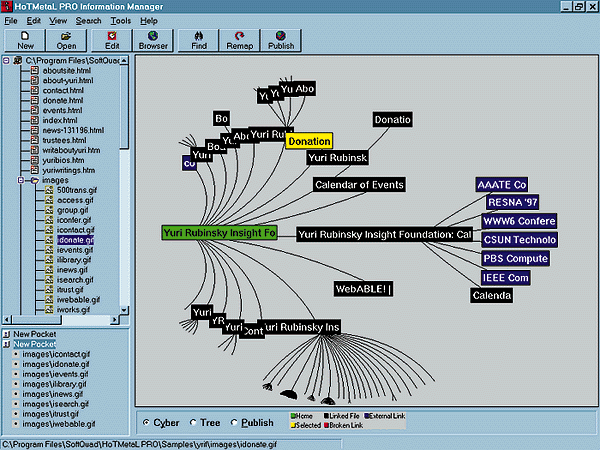The height and width of the screenshot is (450, 600).
Task: Click the contact.html file icon
Action: 34,90
